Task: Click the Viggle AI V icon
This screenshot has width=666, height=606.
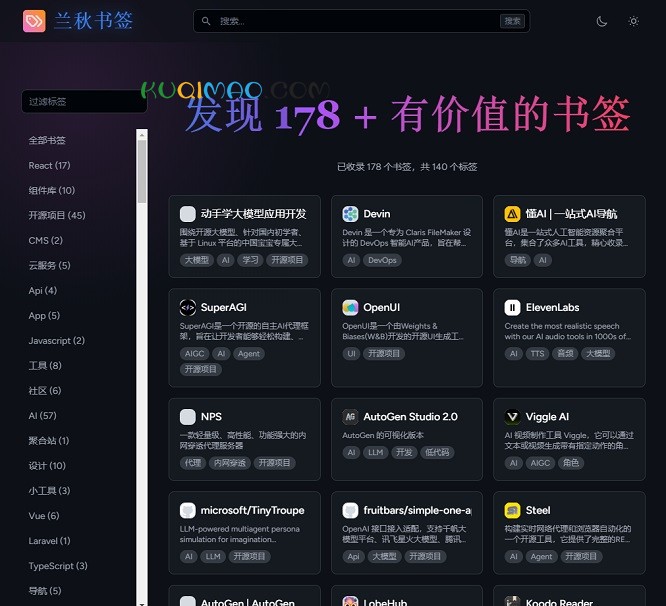Action: (x=512, y=417)
